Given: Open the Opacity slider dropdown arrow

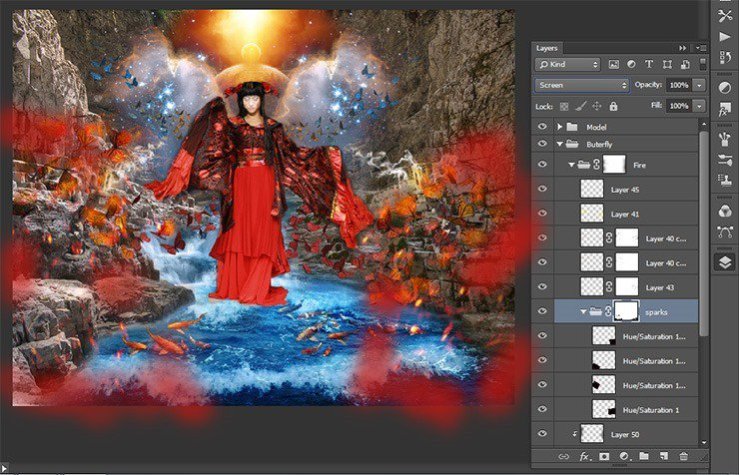Looking at the screenshot, I should pyautogui.click(x=699, y=85).
